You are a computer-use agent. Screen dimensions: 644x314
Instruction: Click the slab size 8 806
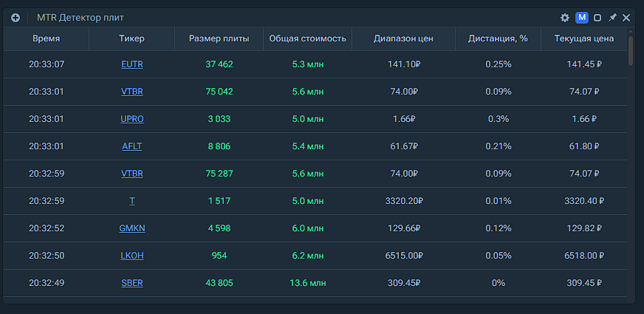coord(219,146)
